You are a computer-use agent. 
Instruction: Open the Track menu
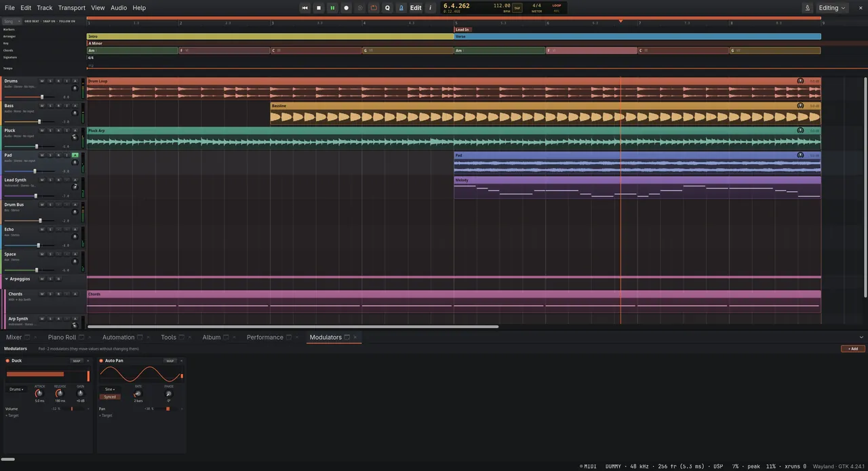[x=44, y=8]
